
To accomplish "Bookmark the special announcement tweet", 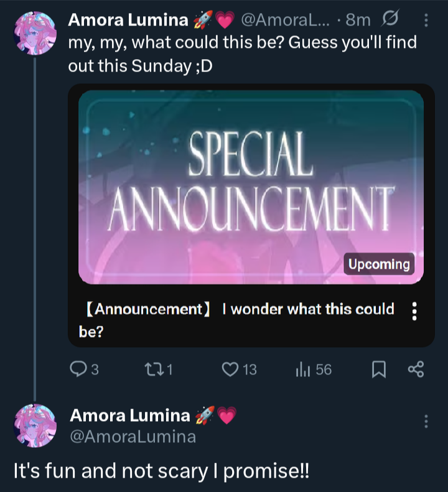I will 378,369.
